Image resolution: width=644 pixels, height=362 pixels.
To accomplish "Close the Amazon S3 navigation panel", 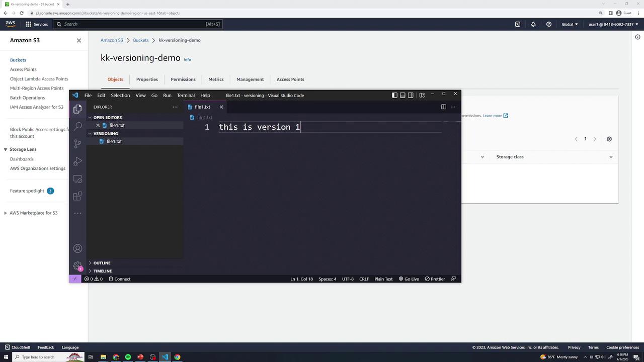I will (79, 40).
